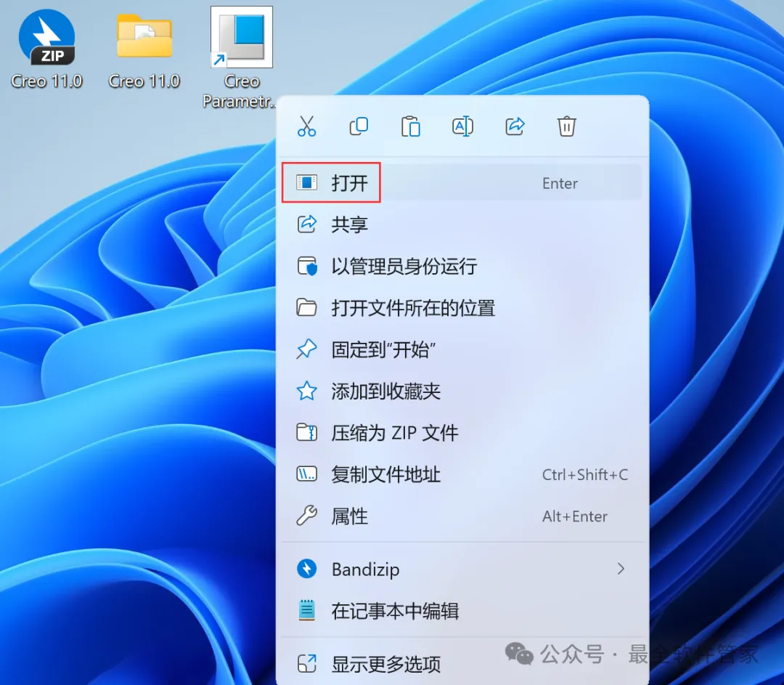Click the share icon beside 共享
This screenshot has height=685, width=784.
pyautogui.click(x=306, y=224)
